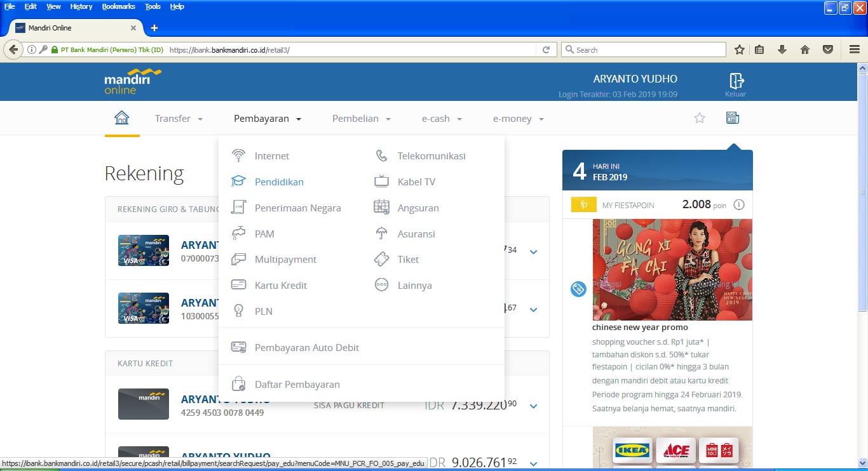Expand account 0700073 details chevron
Image resolution: width=868 pixels, height=471 pixels.
coord(534,252)
